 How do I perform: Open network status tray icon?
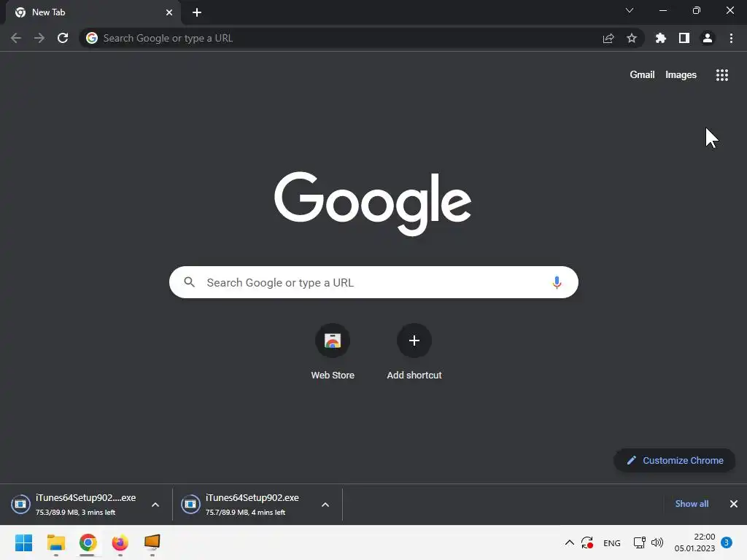pyautogui.click(x=639, y=542)
